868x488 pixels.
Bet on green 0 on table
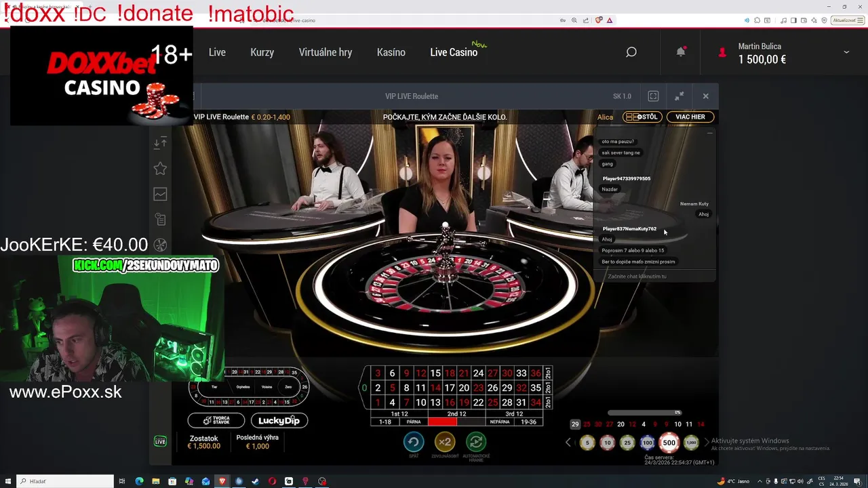(x=364, y=388)
